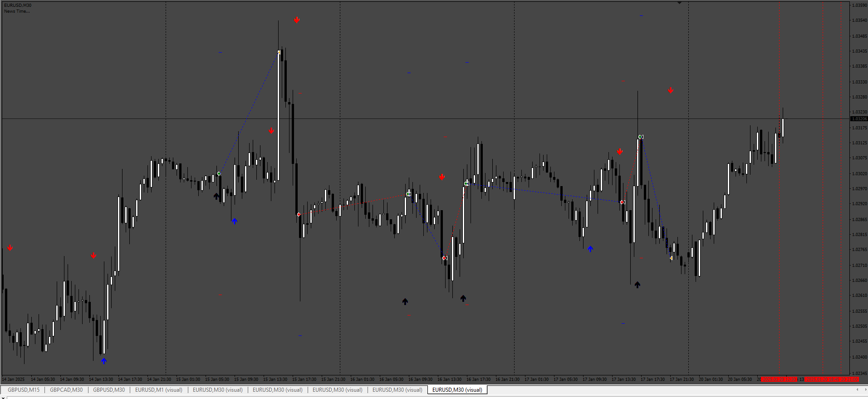Click the blue up arrow below the 15 Jan 09:30 candles
This screenshot has height=399, width=868.
(235, 221)
